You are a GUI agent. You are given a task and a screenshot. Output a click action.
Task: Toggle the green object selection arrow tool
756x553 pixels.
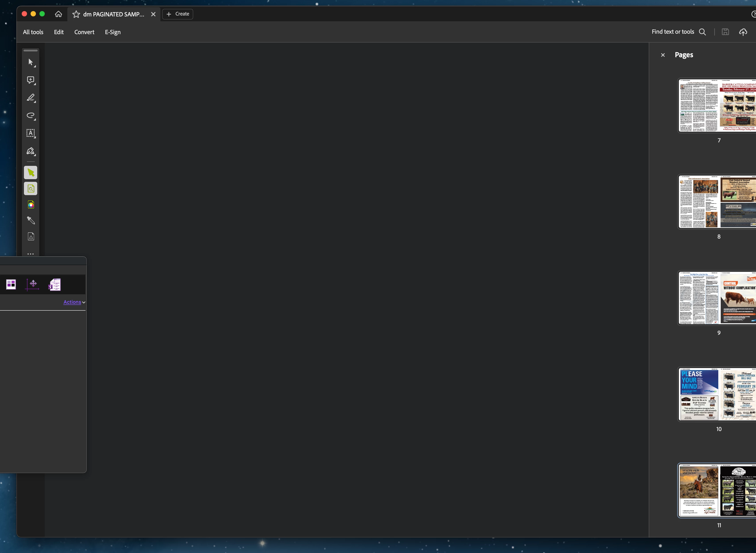click(x=31, y=173)
